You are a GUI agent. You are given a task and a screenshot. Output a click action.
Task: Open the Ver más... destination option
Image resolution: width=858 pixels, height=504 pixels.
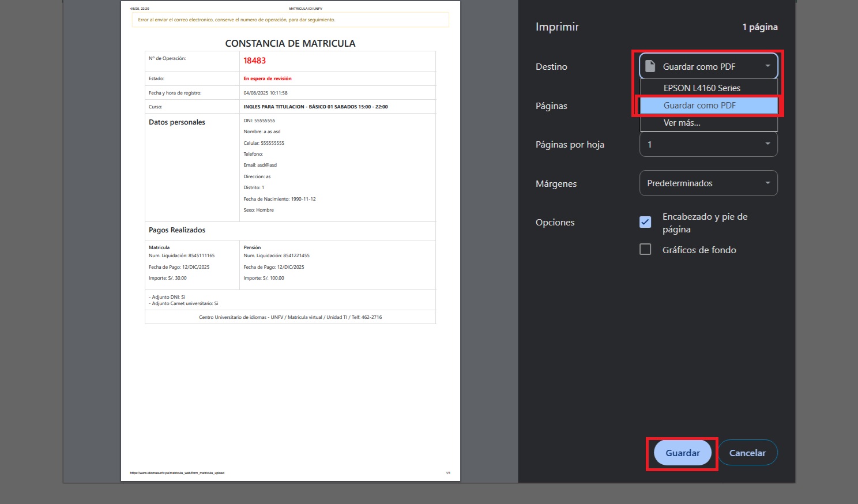[x=682, y=123]
